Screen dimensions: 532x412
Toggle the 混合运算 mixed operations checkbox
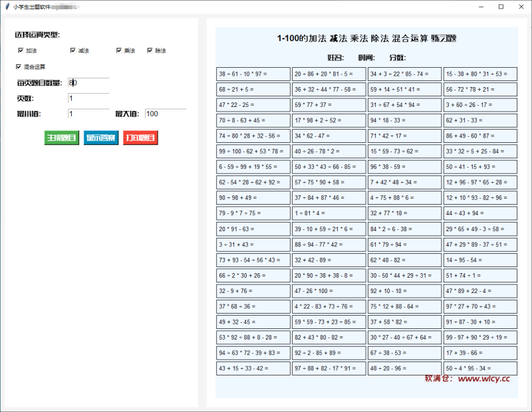point(19,66)
